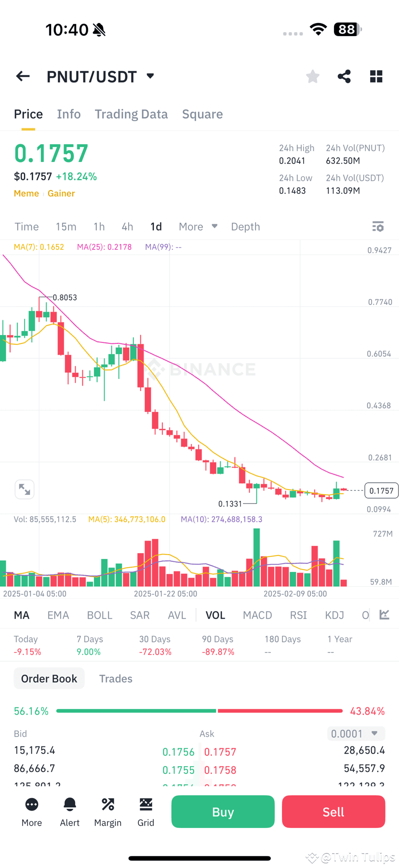399x868 pixels.
Task: Select the bid price 0.1756
Action: coord(179,751)
